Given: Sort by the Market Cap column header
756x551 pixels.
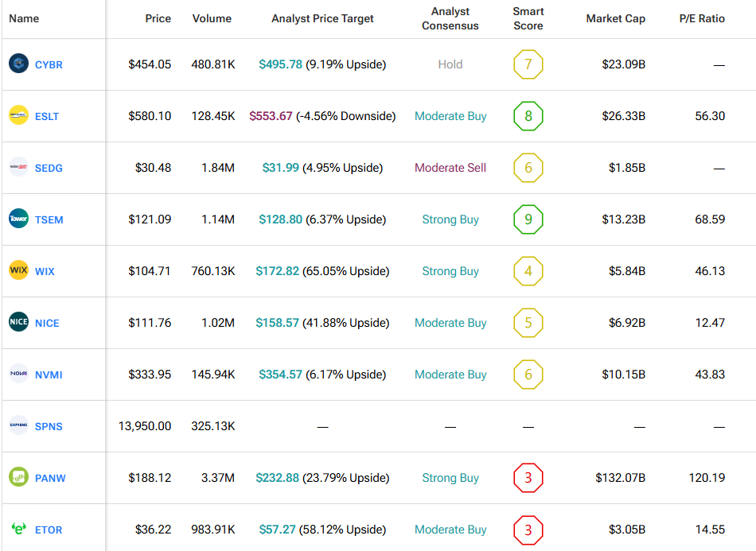Looking at the screenshot, I should [615, 18].
